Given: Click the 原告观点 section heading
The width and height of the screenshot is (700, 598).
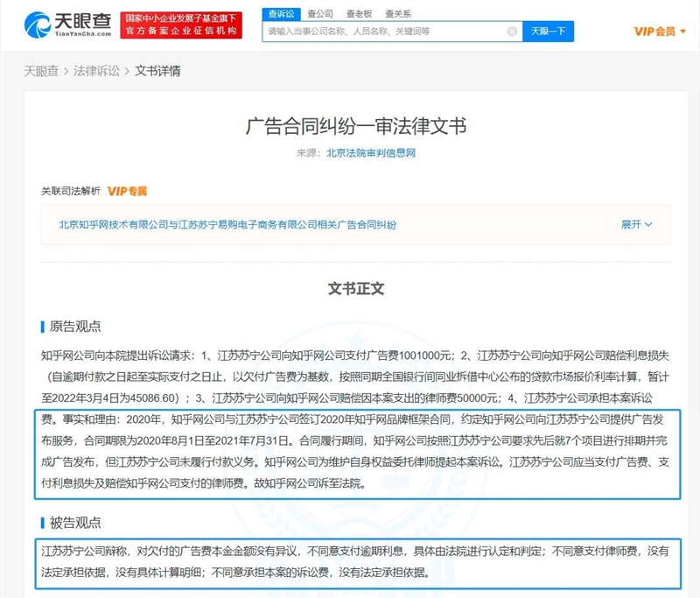Looking at the screenshot, I should pyautogui.click(x=75, y=327).
